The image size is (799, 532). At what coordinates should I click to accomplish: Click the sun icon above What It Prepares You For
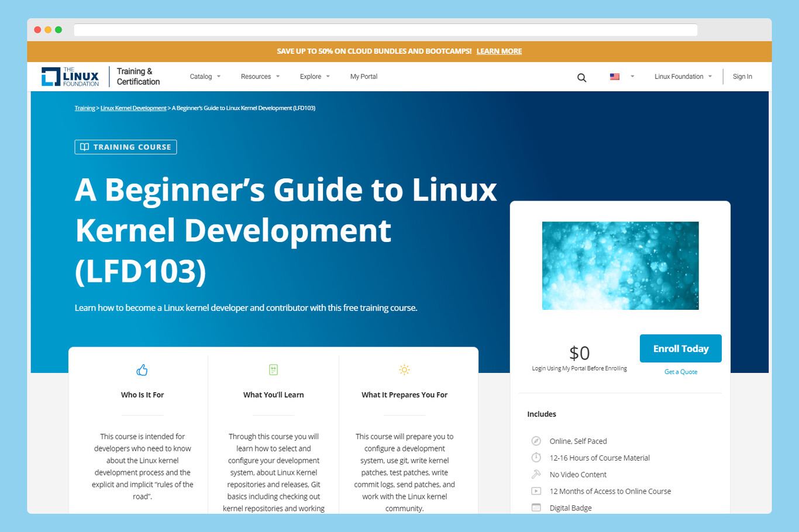coord(404,369)
